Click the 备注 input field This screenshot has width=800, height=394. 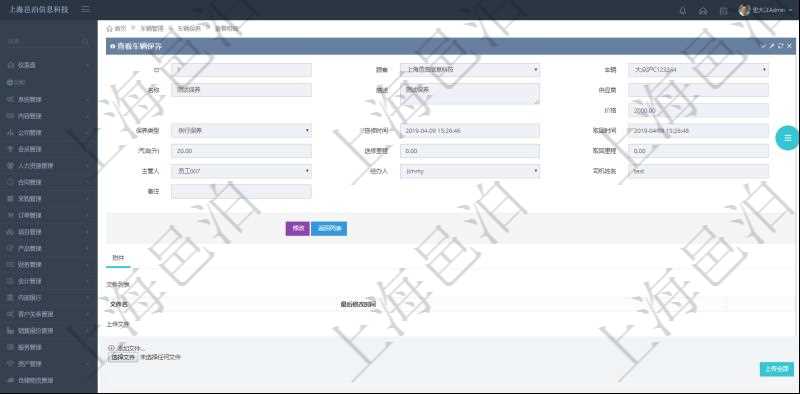241,191
